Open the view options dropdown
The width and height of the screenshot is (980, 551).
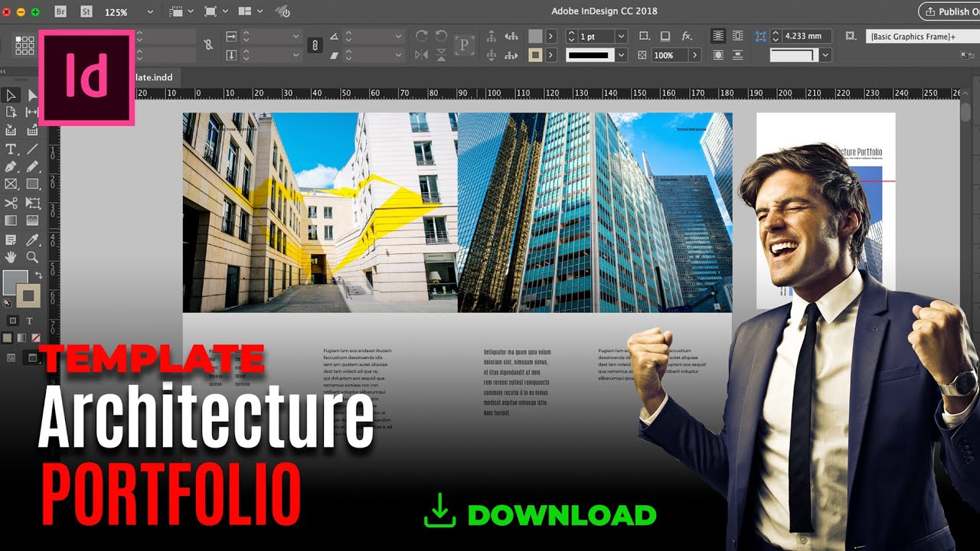pos(189,11)
